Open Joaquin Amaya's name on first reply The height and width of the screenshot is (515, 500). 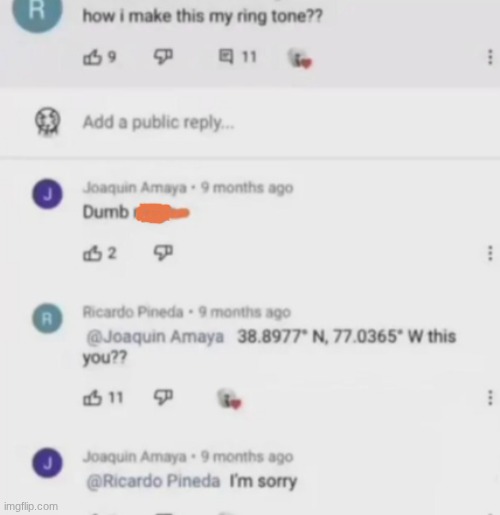[x=135, y=188]
